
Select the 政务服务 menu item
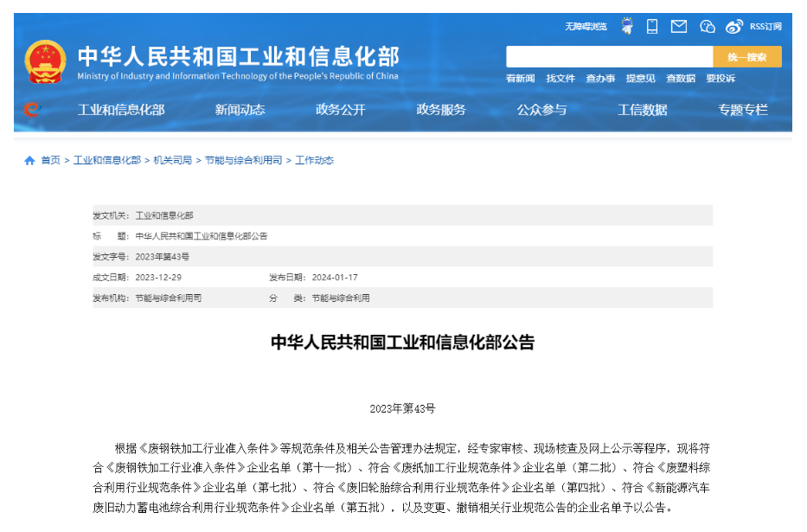(x=441, y=110)
